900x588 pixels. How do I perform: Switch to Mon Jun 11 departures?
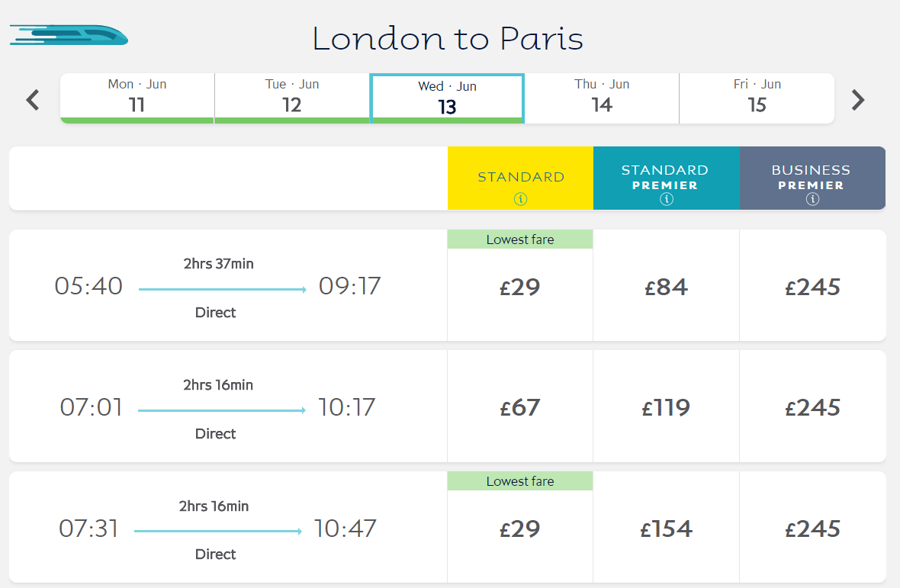pyautogui.click(x=137, y=98)
